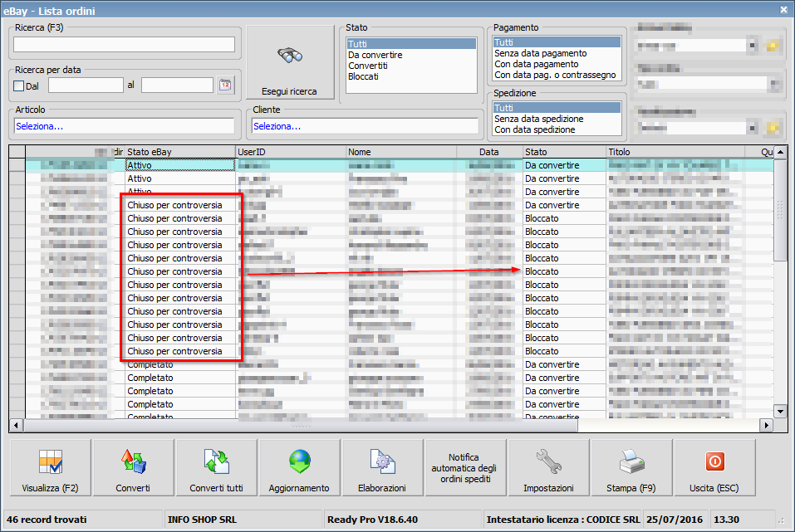Click the 25/07/2016 date in status bar
This screenshot has height=532, width=795.
tap(675, 520)
